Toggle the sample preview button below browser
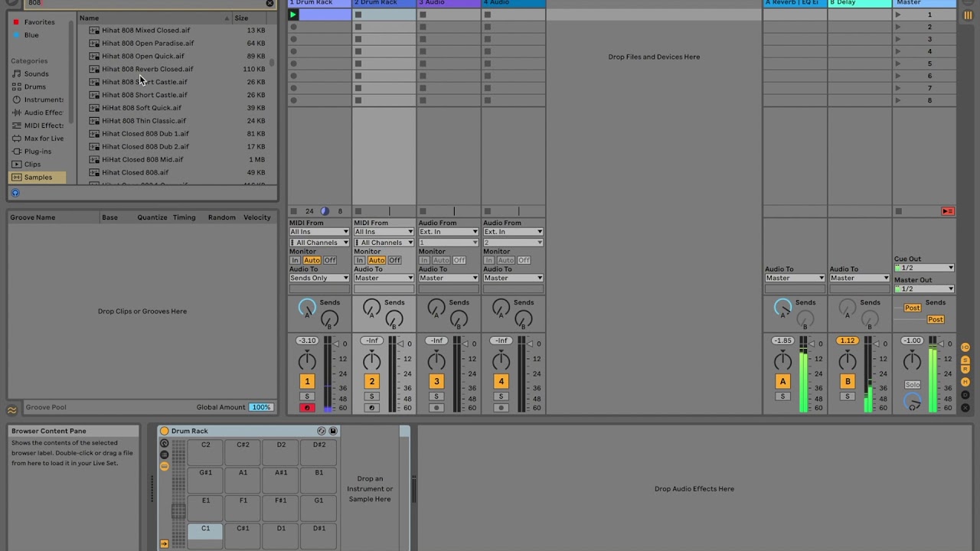This screenshot has width=980, height=551. pos(15,193)
